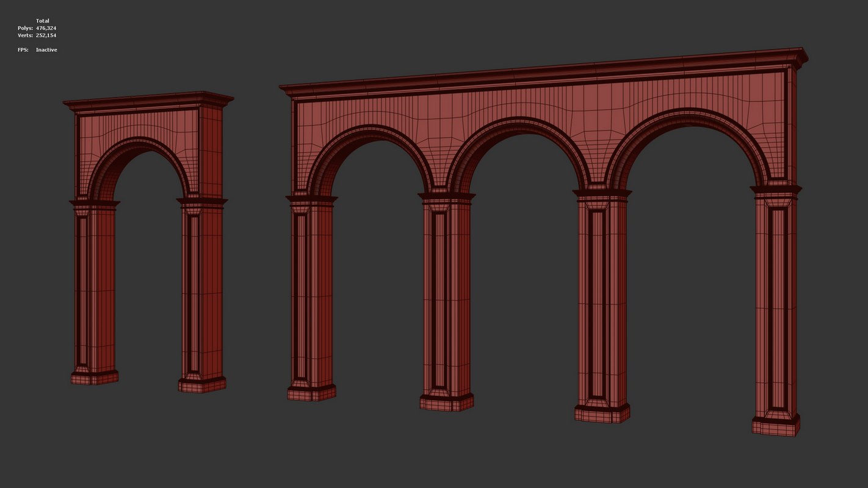Click the Verts count value 252,154
Viewport: 868px width, 488px height.
pyautogui.click(x=46, y=35)
